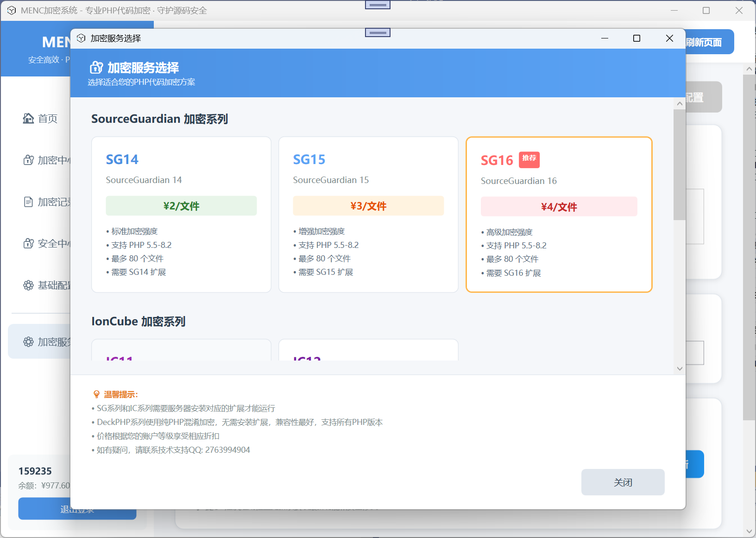The width and height of the screenshot is (756, 538).
Task: Click the 'SourceGuardian 15' subtitle
Action: point(331,180)
